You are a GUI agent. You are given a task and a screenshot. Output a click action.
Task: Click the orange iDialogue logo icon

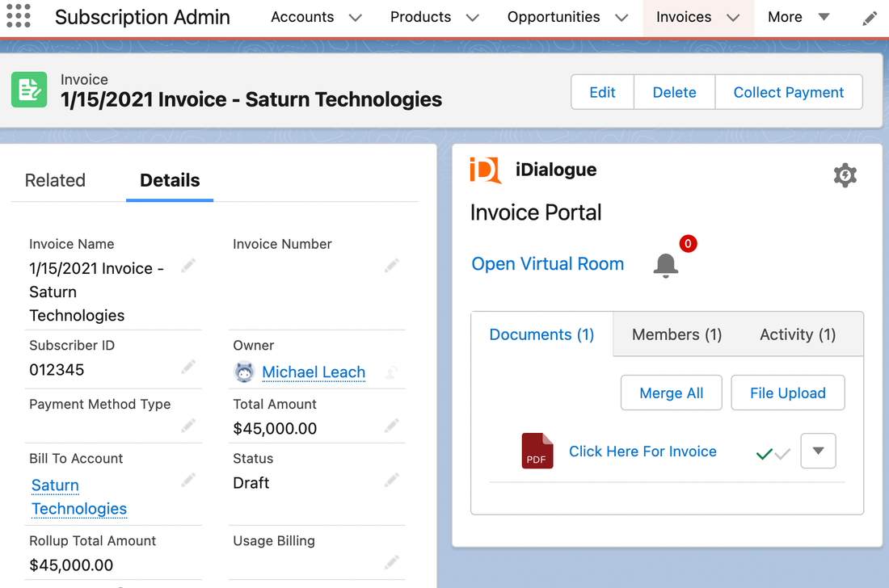(486, 170)
